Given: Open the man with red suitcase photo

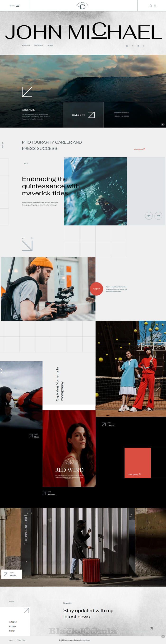Looking at the screenshot, I should [x=83, y=547].
